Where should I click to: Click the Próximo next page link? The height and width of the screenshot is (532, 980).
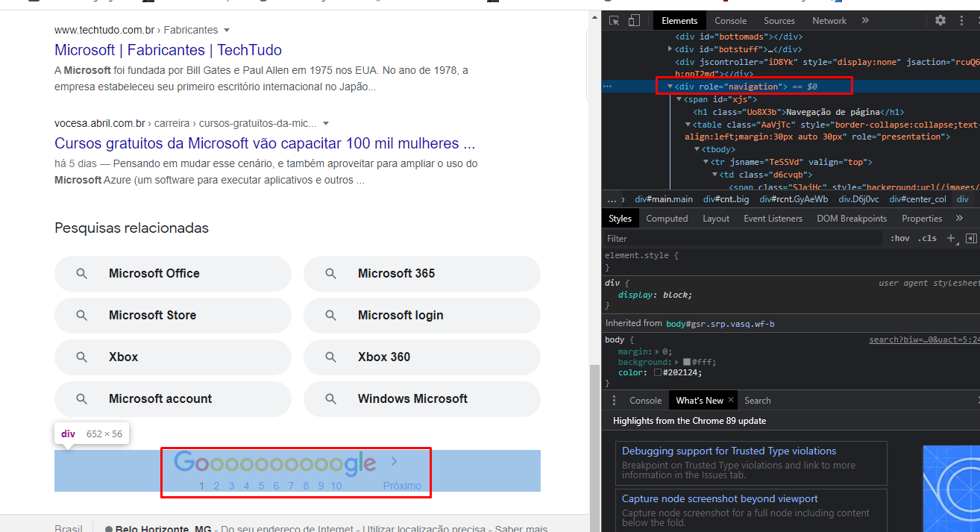402,486
